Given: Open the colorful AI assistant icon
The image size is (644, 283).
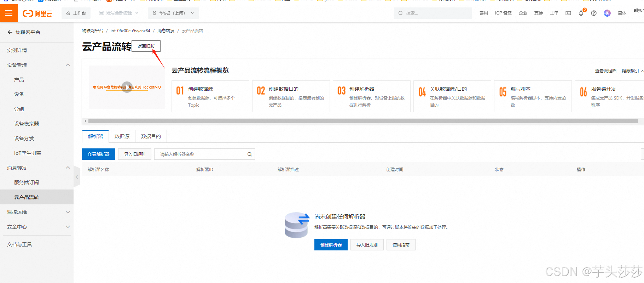Looking at the screenshot, I should (607, 13).
